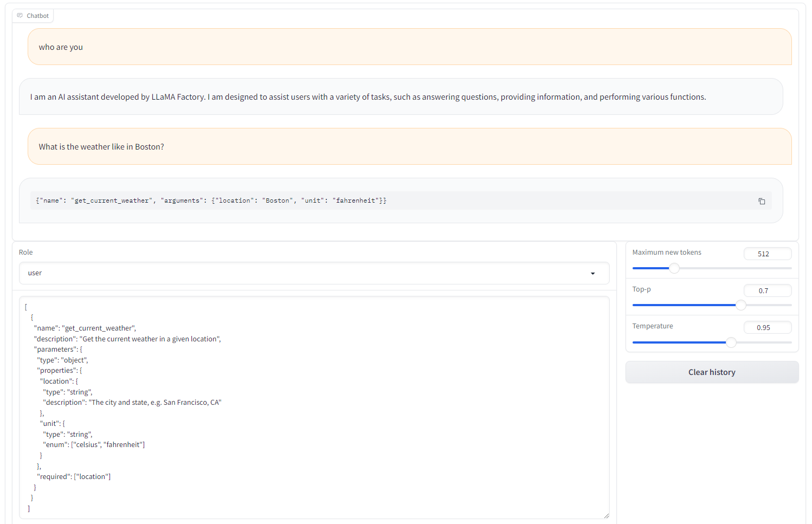Click the LLaMA Factory assistant reply
This screenshot has width=812, height=524.
368,97
